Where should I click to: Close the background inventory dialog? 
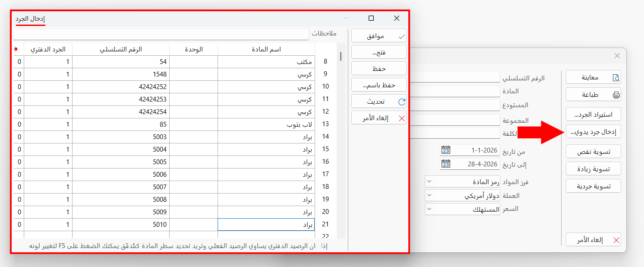tap(617, 56)
